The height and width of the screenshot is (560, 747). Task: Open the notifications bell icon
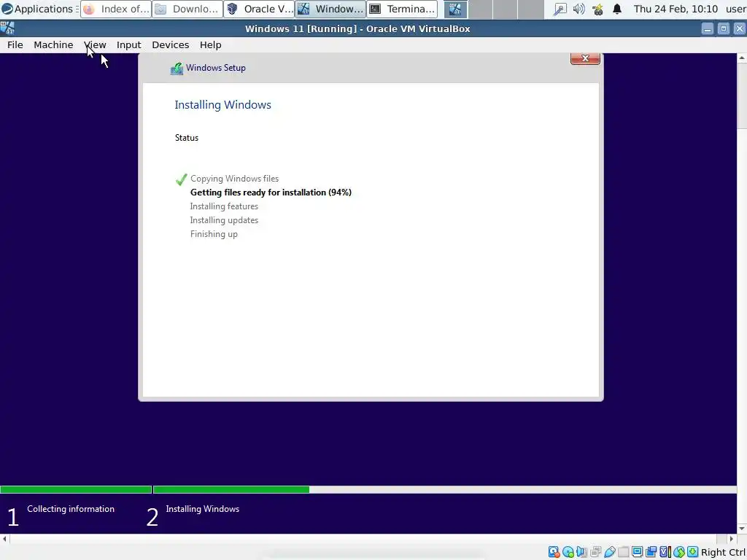617,9
